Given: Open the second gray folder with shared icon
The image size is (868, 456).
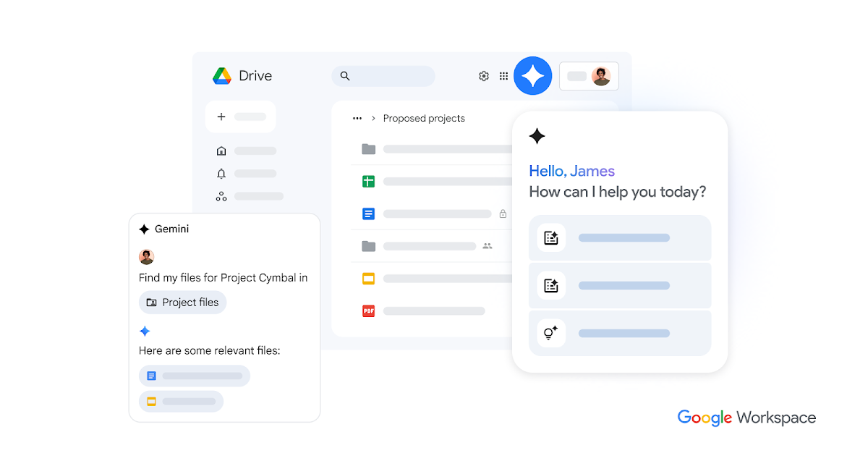Looking at the screenshot, I should pos(369,246).
